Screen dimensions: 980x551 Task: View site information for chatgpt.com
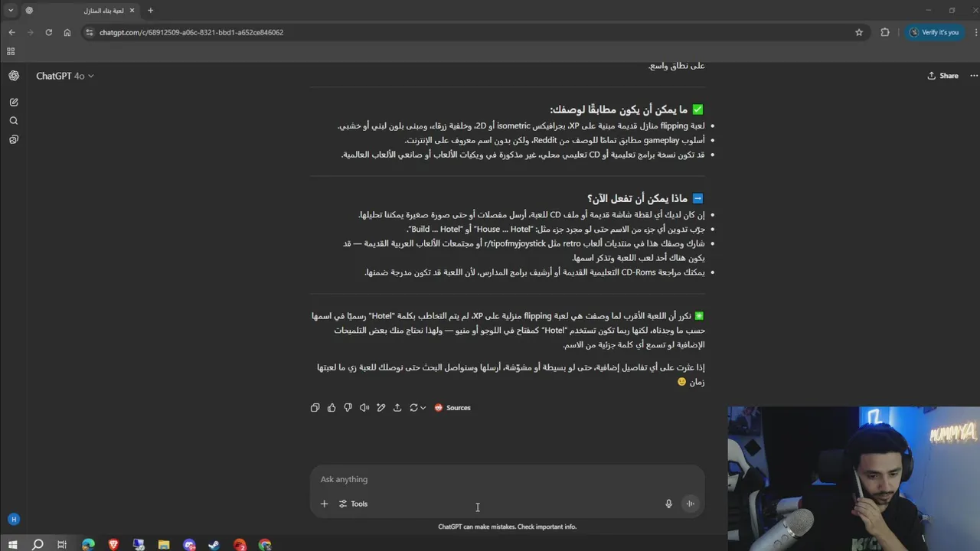(90, 32)
